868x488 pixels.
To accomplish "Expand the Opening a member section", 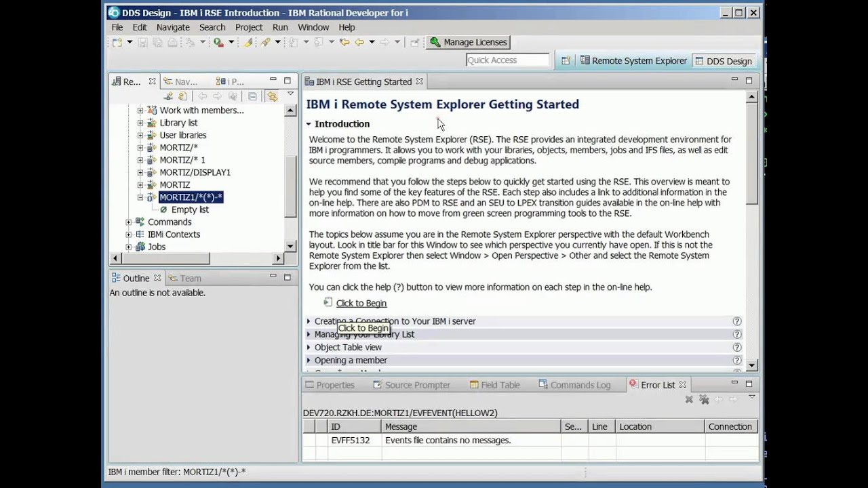I will point(309,360).
